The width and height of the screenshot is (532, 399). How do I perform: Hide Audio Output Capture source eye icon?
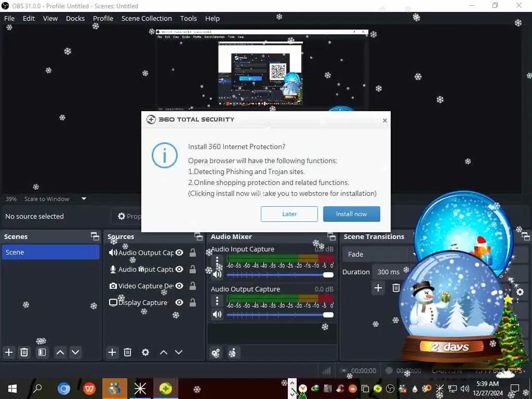[x=179, y=252]
